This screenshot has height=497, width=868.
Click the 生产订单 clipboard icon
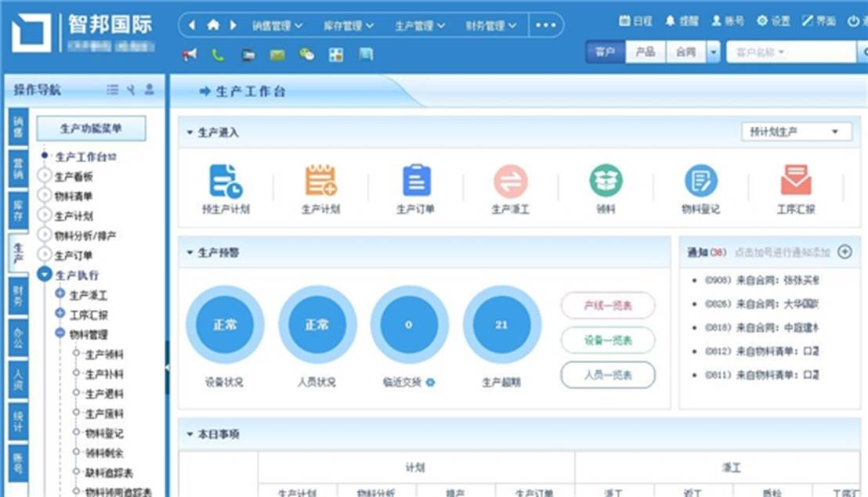click(x=416, y=180)
